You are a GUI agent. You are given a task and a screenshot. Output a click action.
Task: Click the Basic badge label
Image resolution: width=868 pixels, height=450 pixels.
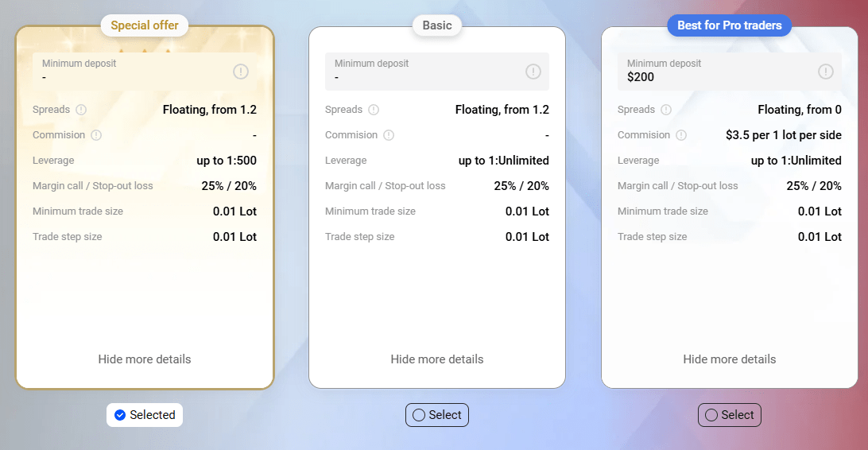[x=437, y=25]
